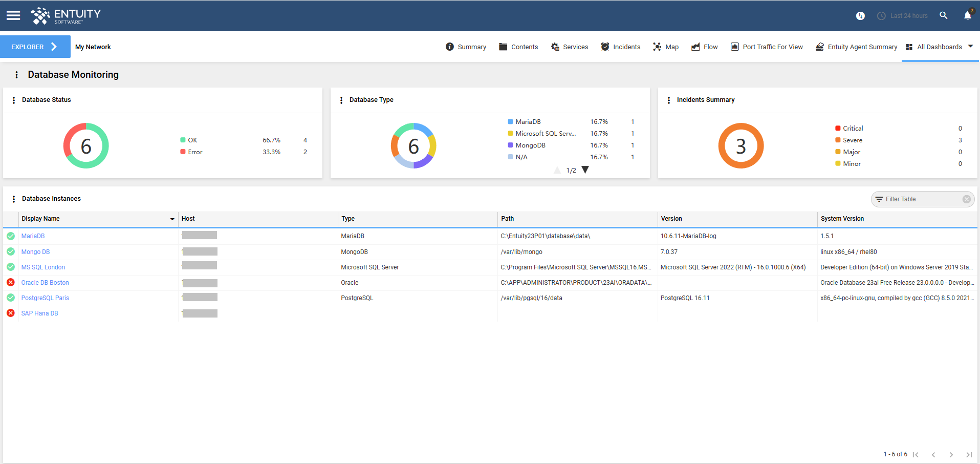Select My Network breadcrumb
Viewport: 980px width, 464px height.
[93, 47]
